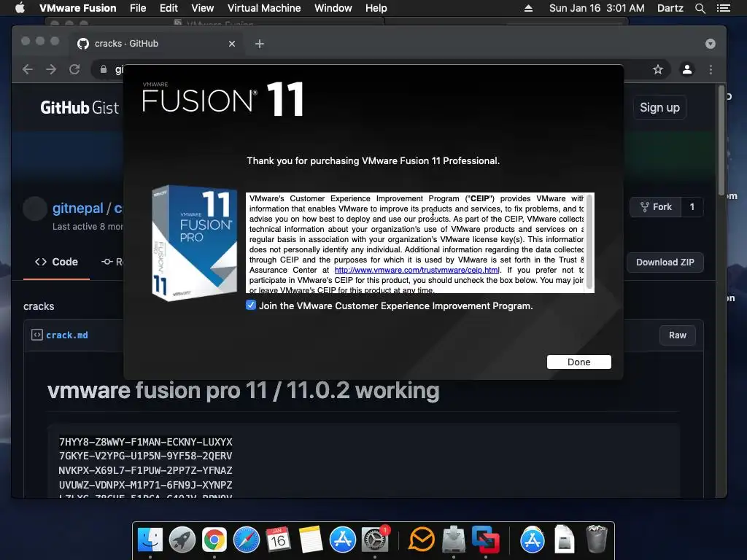Open Finder from the Dock
This screenshot has height=560, width=747.
[150, 540]
